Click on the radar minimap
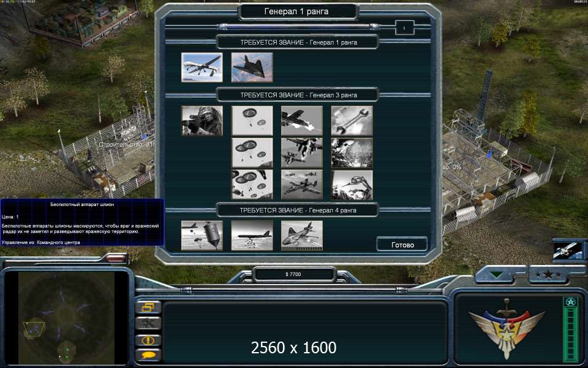Image resolution: width=588 pixels, height=368 pixels. click(66, 318)
